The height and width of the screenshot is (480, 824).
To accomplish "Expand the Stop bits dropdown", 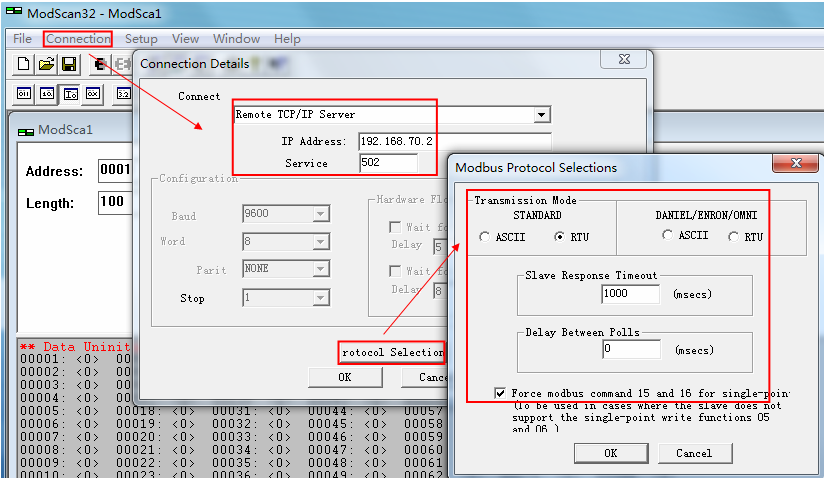I will click(x=321, y=298).
